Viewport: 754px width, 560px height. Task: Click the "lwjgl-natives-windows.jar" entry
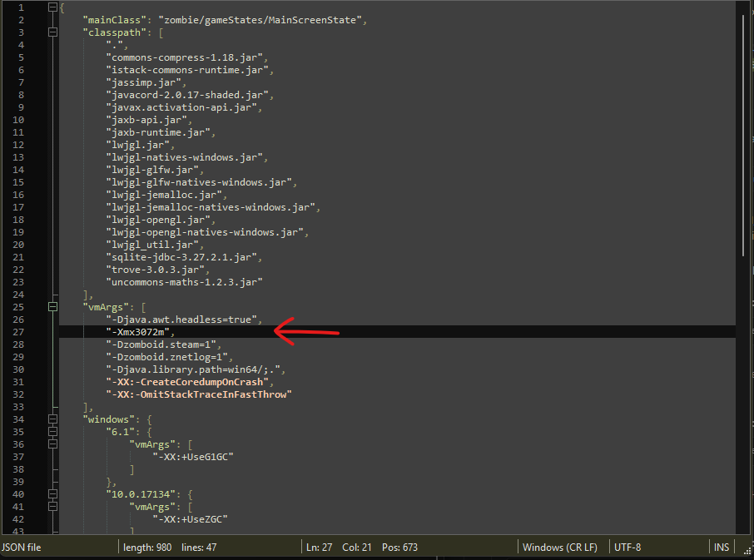coord(184,157)
